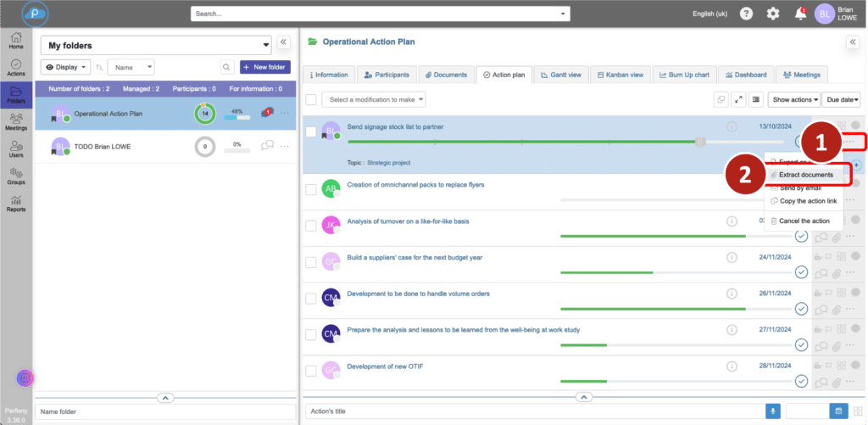
Task: Open the My folders dropdown
Action: 156,45
